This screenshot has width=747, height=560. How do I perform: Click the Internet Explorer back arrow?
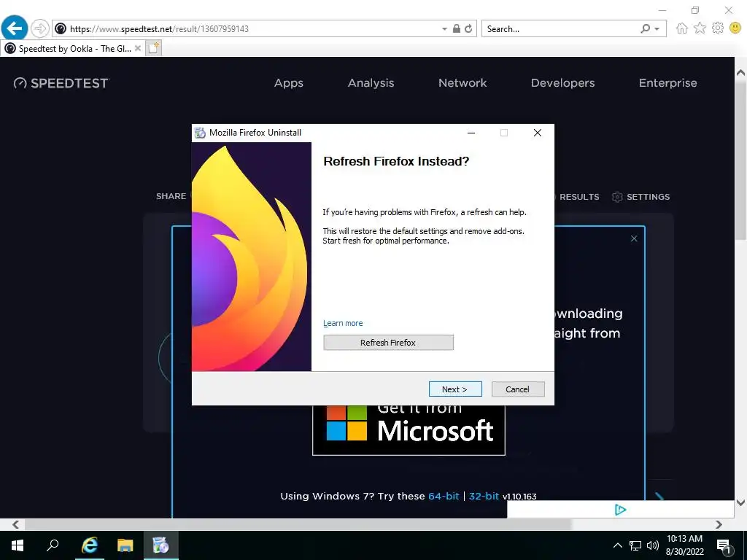[15, 28]
